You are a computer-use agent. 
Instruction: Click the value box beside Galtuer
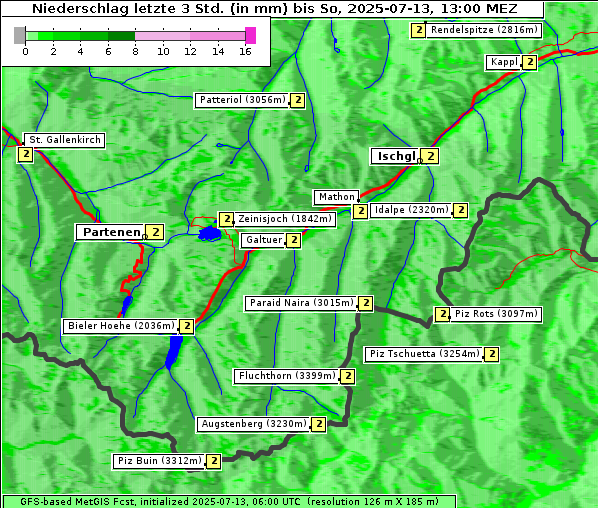pyautogui.click(x=294, y=241)
